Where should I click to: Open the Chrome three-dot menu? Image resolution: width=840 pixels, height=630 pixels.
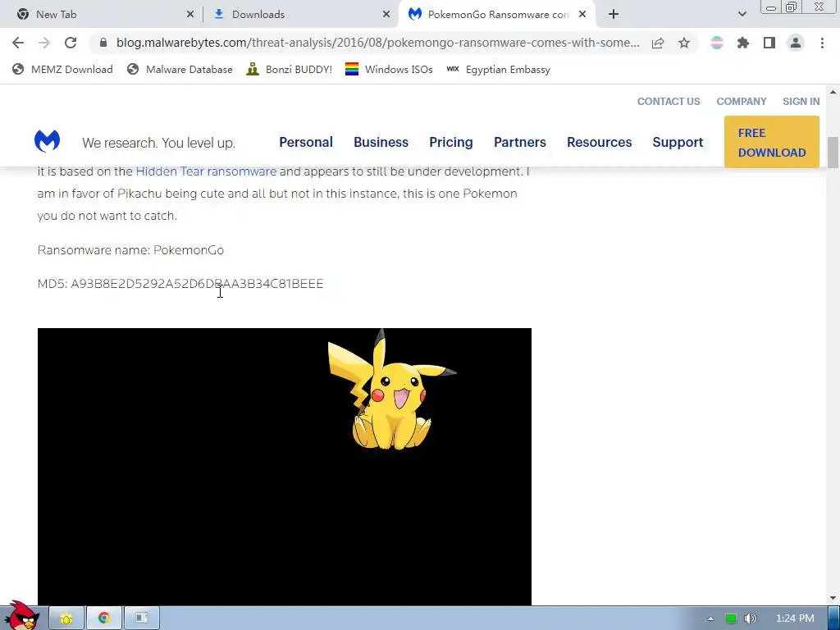(x=822, y=43)
